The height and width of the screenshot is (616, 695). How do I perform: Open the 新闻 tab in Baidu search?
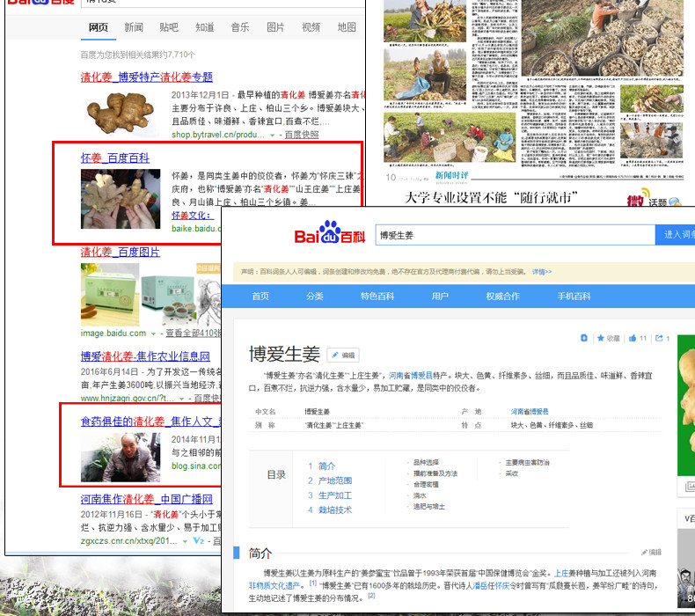pyautogui.click(x=134, y=27)
